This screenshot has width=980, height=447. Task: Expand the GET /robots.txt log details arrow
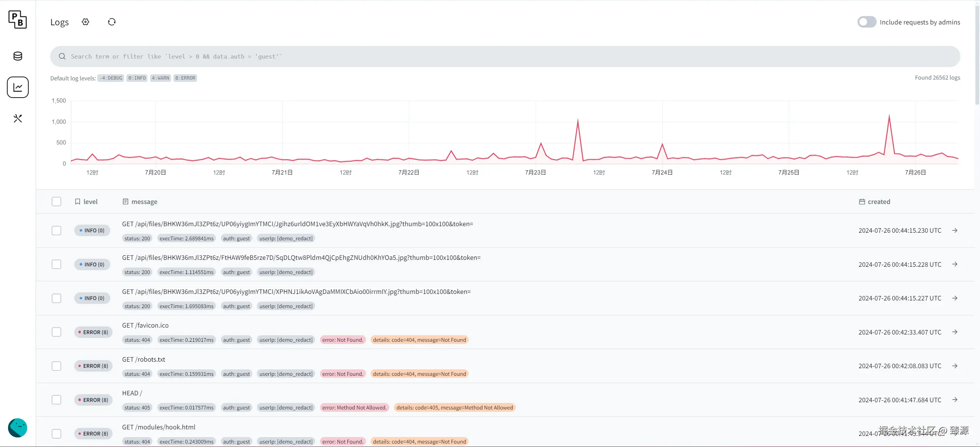pyautogui.click(x=955, y=366)
